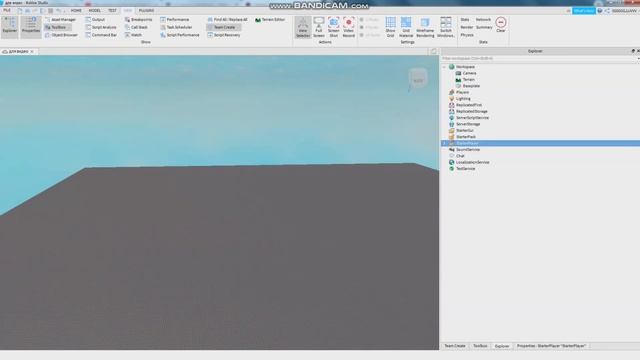Select Terrain in Explorer
The height and width of the screenshot is (360, 640).
[468, 80]
